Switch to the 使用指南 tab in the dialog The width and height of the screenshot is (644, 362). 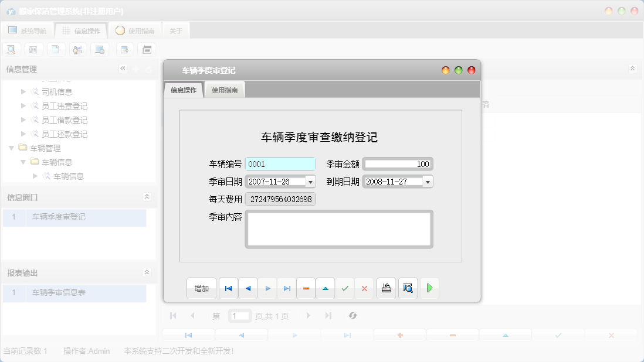(226, 91)
